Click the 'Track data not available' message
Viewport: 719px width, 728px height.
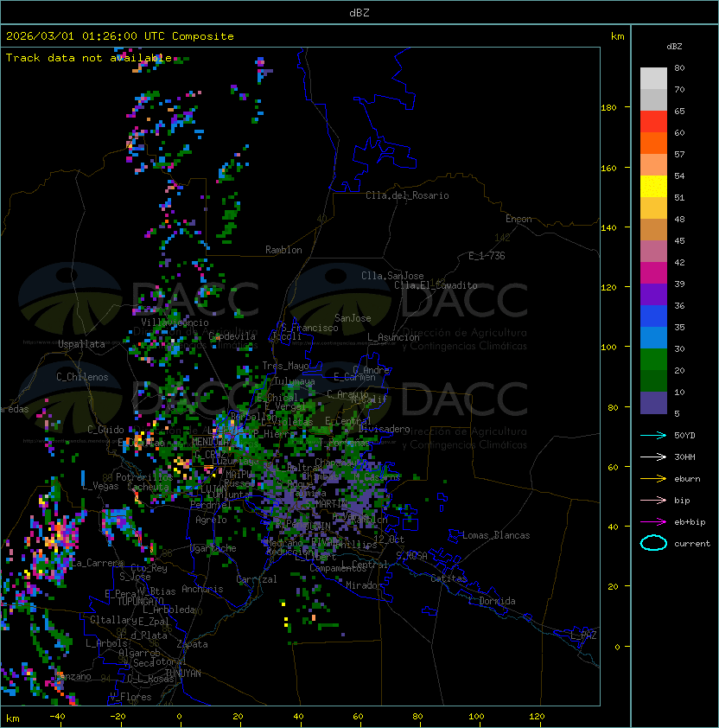click(x=89, y=58)
